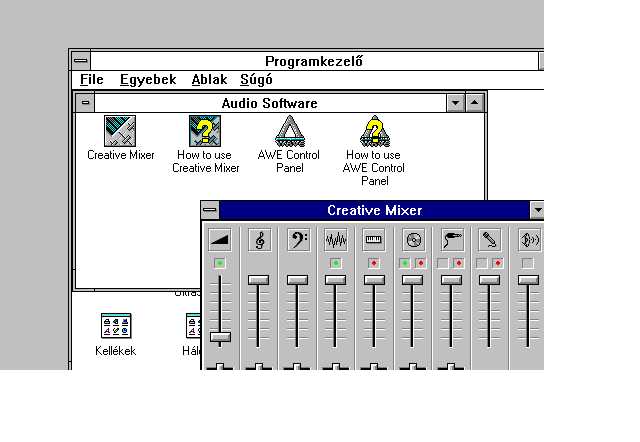Minimize the Creative Mixer window

(x=538, y=211)
